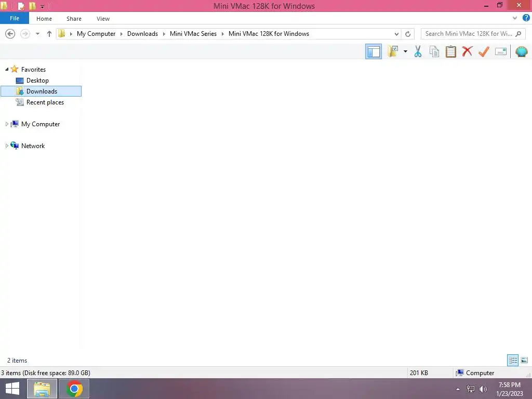Open the Windows Start button
This screenshot has height=399, width=532.
[x=12, y=389]
